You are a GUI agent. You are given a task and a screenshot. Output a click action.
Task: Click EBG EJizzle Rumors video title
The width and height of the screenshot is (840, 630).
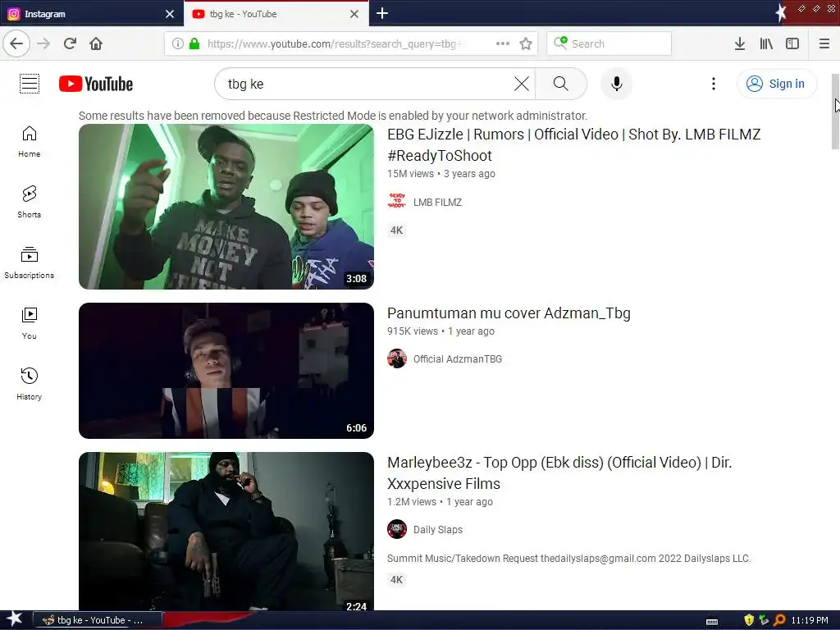click(x=573, y=144)
